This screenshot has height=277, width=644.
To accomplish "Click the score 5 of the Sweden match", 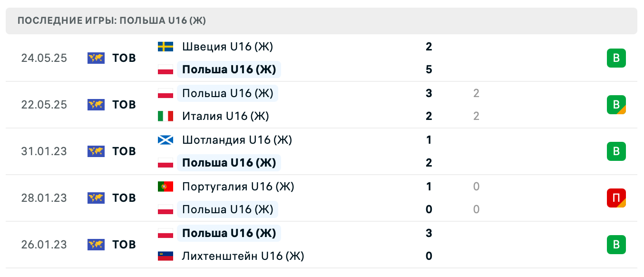I will pyautogui.click(x=429, y=69).
